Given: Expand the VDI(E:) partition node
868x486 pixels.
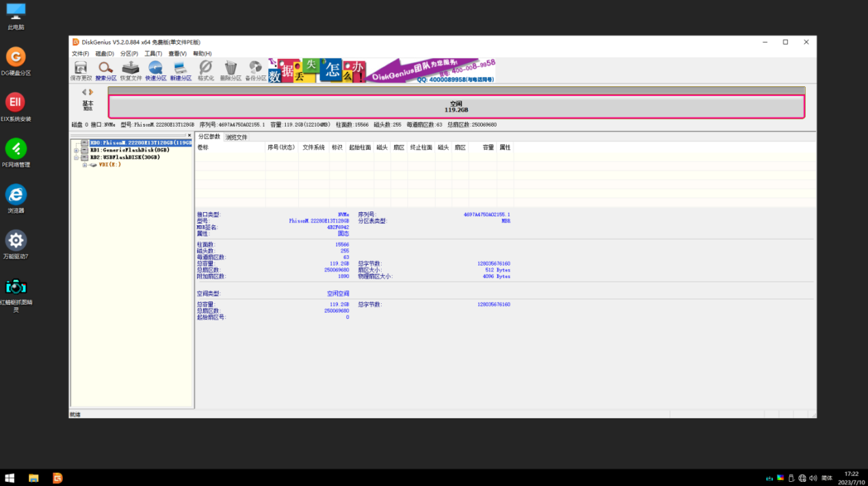Looking at the screenshot, I should 85,165.
